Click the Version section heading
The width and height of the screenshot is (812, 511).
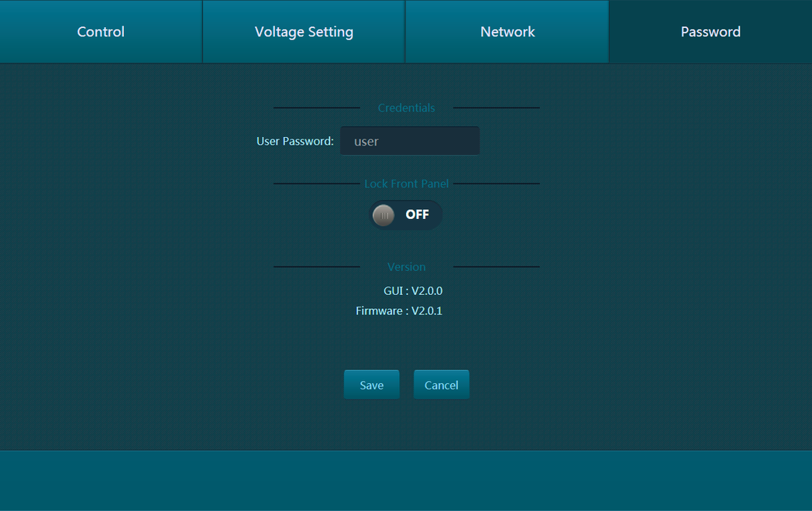click(406, 267)
